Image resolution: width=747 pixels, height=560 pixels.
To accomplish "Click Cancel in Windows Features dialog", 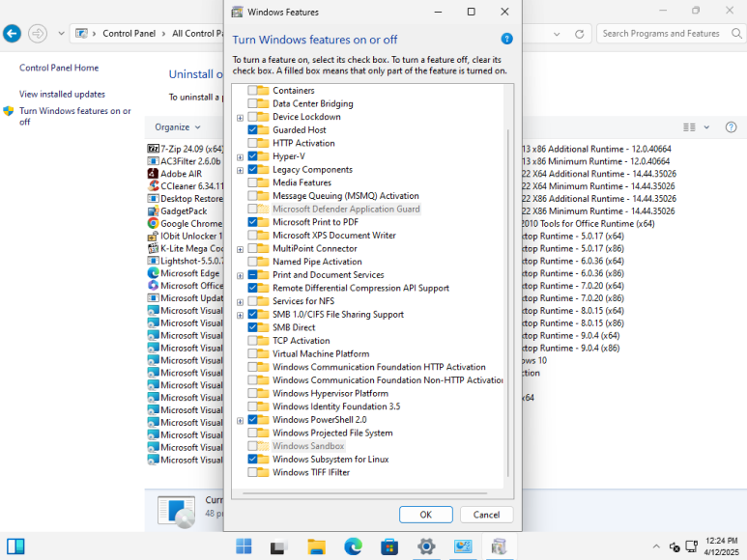I will [x=486, y=515].
